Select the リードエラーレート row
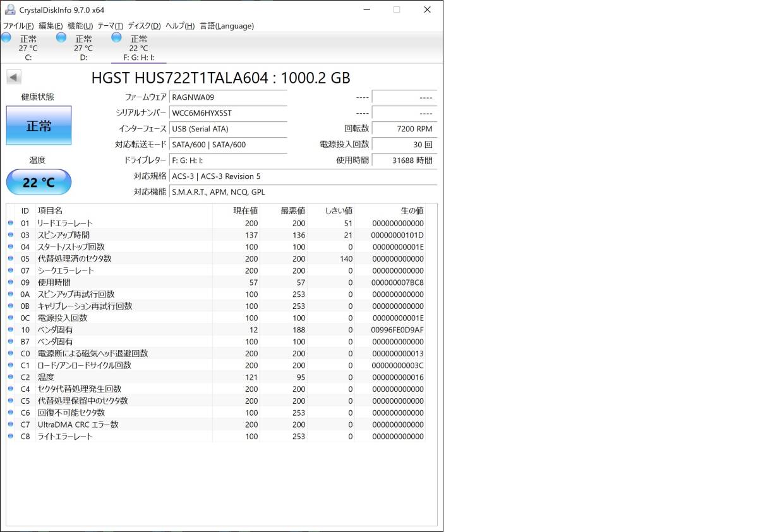This screenshot has width=758, height=532. click(216, 223)
